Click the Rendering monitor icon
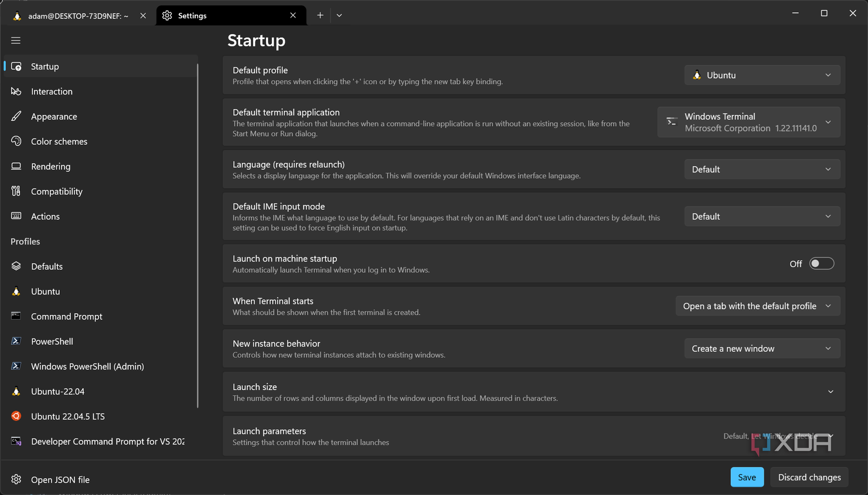 pyautogui.click(x=16, y=167)
